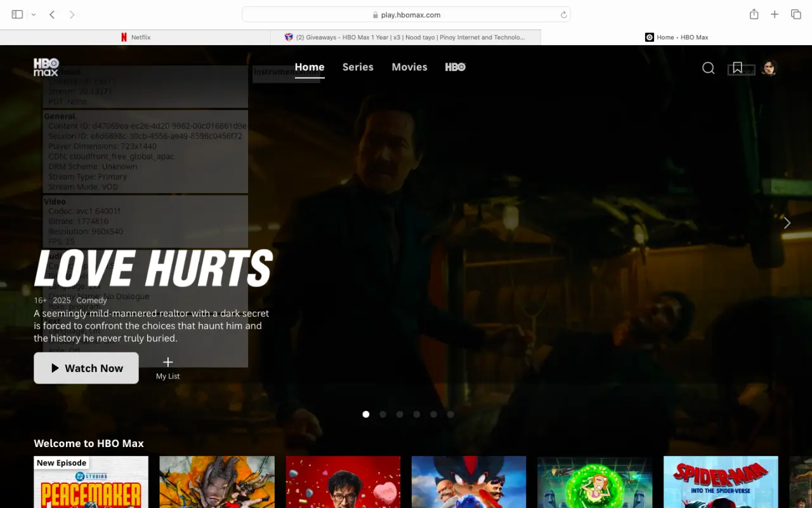The width and height of the screenshot is (812, 508).
Task: Select the sixth carousel dot
Action: pyautogui.click(x=450, y=414)
